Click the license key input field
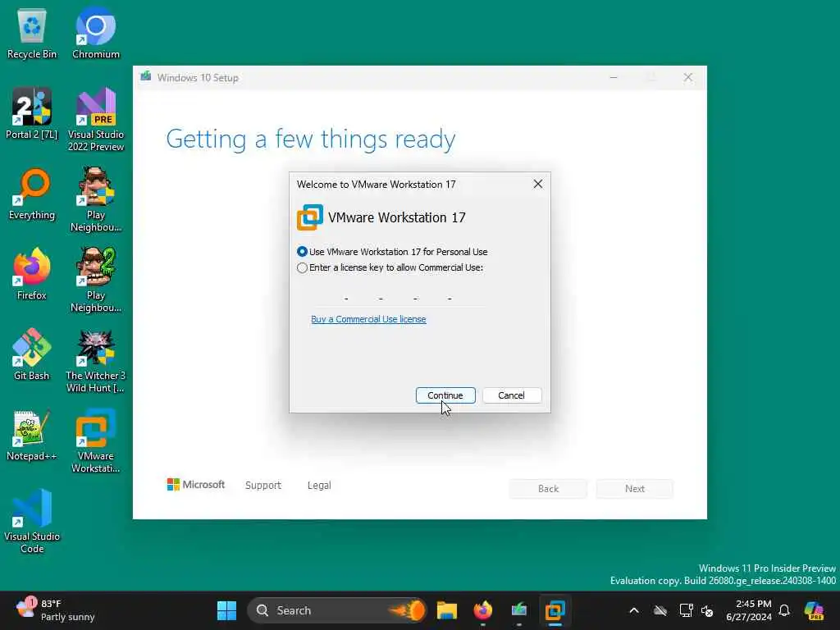 [x=398, y=298]
